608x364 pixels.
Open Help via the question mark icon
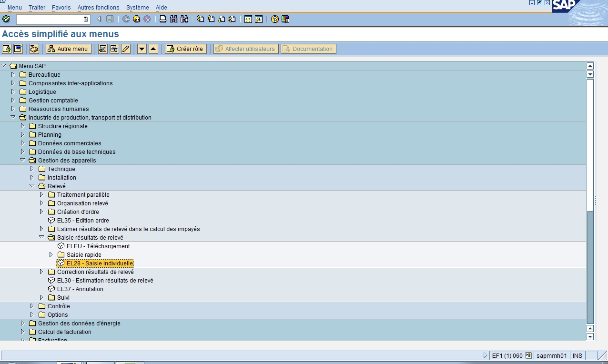click(x=275, y=19)
